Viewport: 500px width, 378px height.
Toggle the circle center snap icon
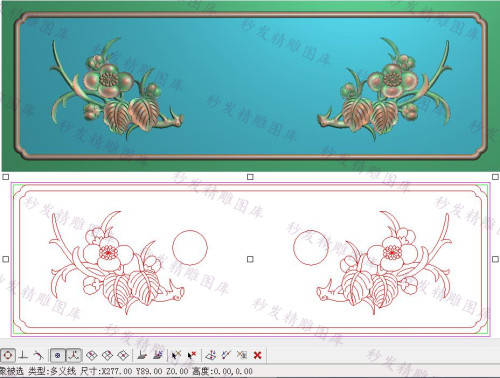click(x=7, y=355)
